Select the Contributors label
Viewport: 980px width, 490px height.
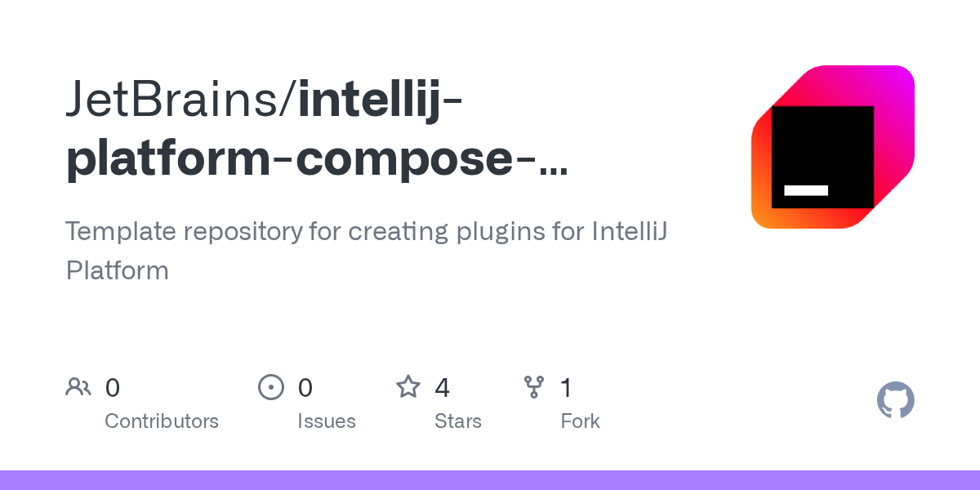162,421
